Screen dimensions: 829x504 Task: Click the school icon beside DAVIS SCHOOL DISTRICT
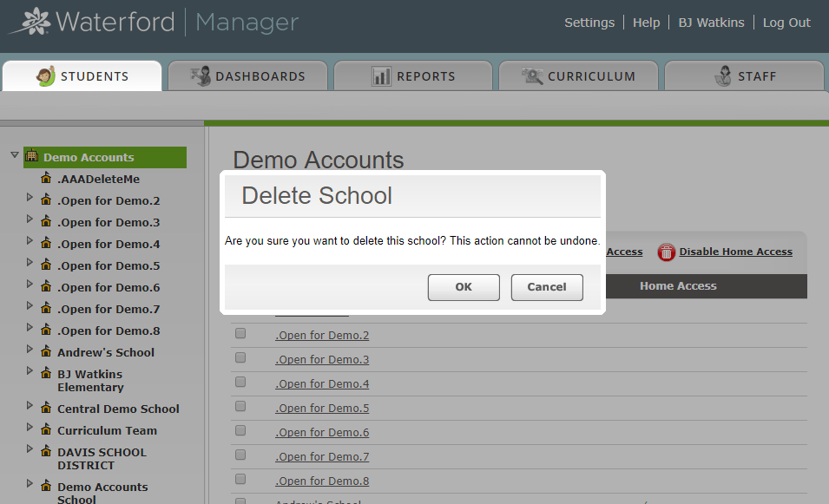click(47, 450)
